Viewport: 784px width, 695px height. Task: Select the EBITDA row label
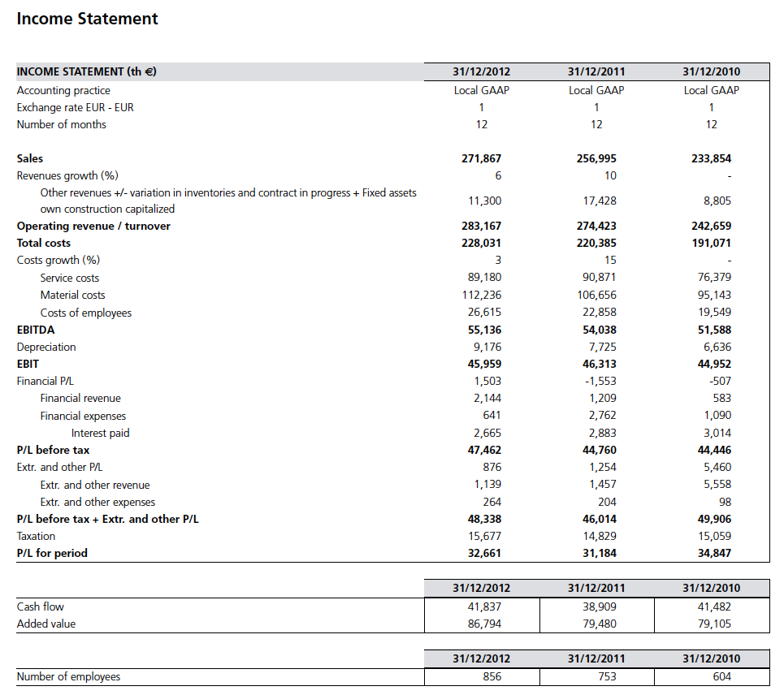[x=36, y=330]
